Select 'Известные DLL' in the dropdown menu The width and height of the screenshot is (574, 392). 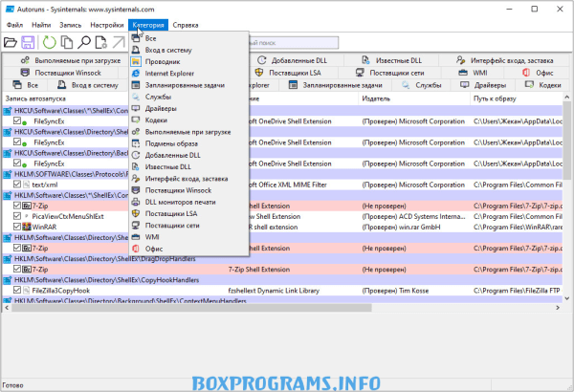click(188, 167)
